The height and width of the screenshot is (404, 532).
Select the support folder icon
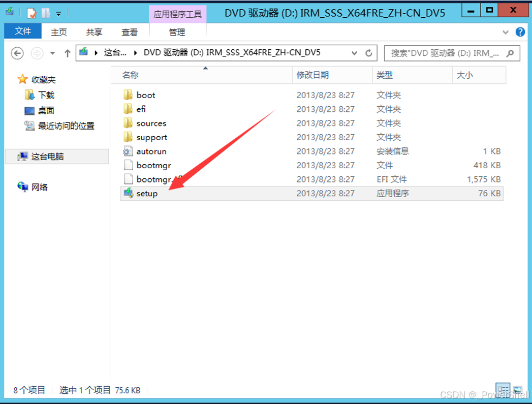[128, 137]
